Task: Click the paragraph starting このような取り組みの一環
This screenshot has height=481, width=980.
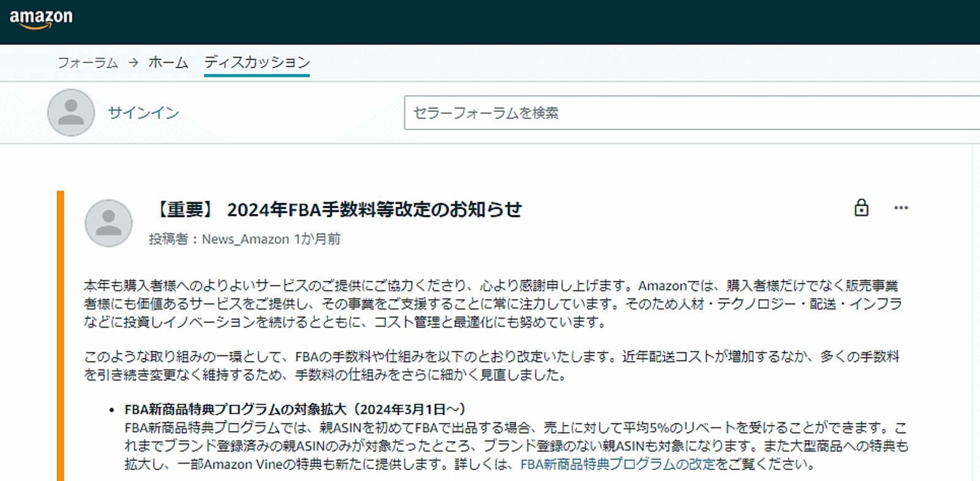Action: pyautogui.click(x=492, y=365)
